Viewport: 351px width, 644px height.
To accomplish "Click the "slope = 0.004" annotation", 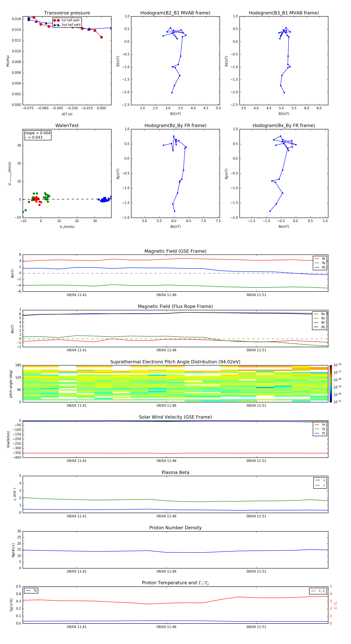I will 38,133.
